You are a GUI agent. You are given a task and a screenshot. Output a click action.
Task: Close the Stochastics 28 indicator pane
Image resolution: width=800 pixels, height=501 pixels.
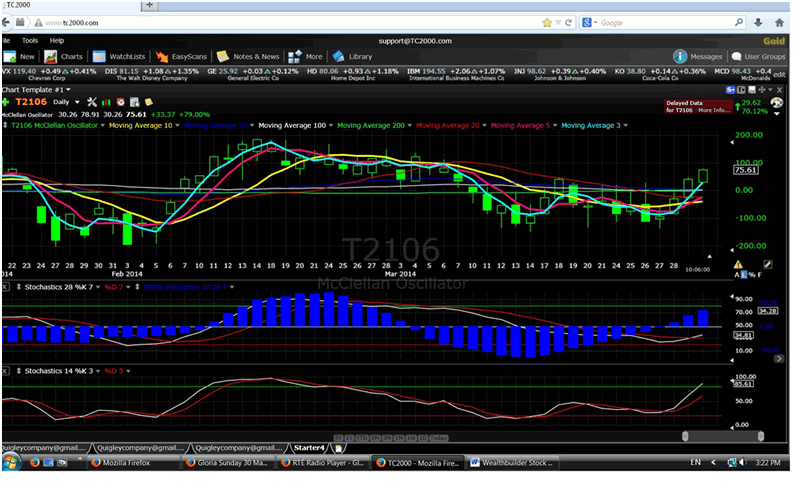(x=6, y=286)
